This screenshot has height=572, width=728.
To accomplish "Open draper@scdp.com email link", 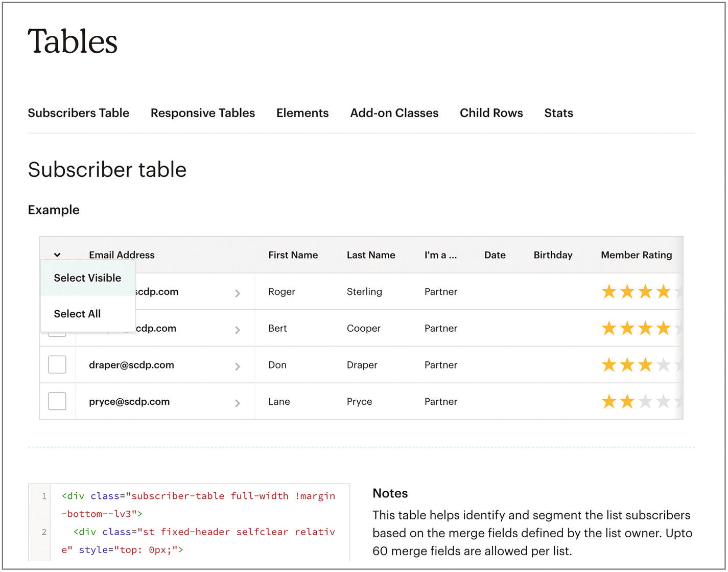I will [x=131, y=365].
